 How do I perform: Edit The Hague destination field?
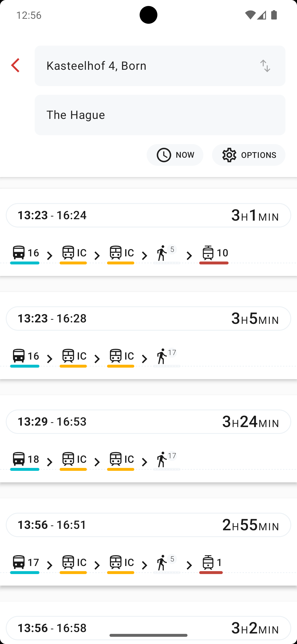[160, 115]
